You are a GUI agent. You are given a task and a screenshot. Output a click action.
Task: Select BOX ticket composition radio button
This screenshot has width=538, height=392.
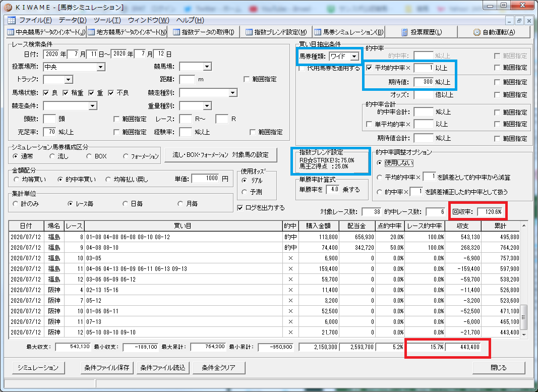click(89, 156)
